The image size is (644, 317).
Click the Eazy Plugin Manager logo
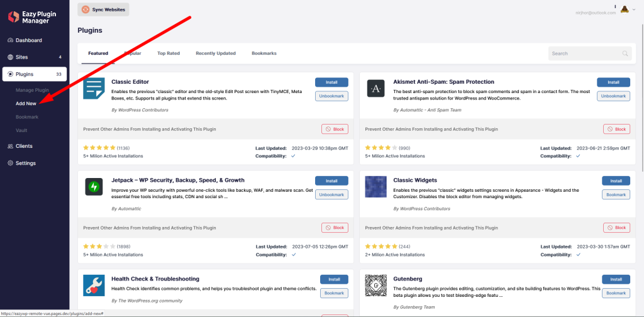[x=32, y=17]
